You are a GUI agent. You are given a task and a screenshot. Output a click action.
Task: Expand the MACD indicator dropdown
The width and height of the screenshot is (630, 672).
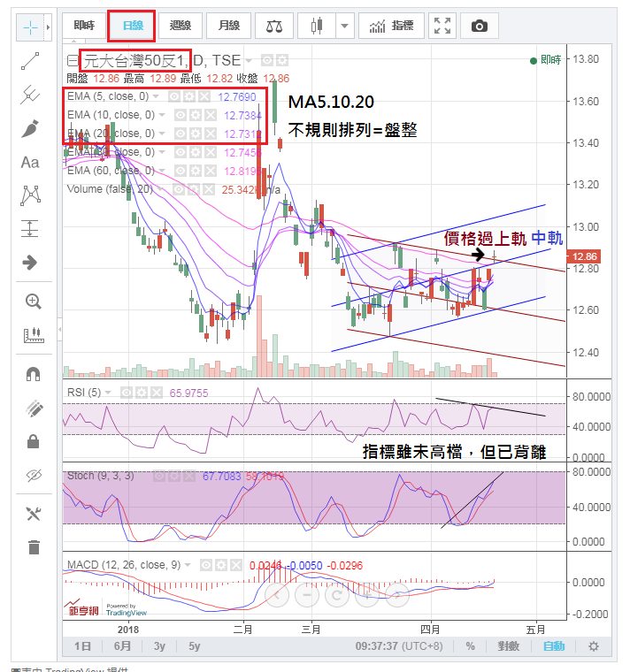(x=188, y=565)
